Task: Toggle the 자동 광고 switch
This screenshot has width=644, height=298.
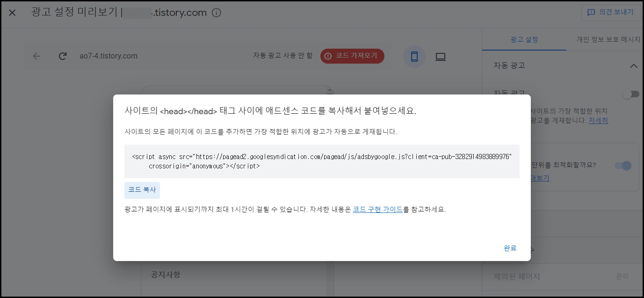Action: (630, 94)
